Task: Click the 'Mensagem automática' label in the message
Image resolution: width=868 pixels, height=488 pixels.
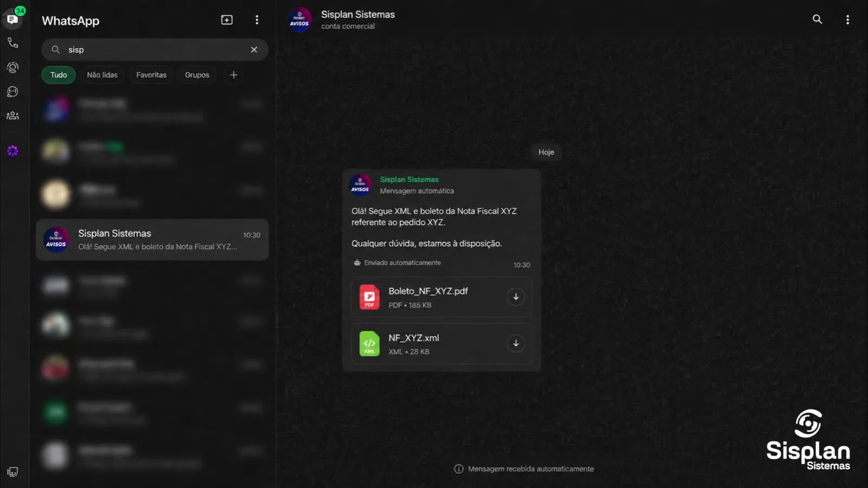Action: coord(417,191)
